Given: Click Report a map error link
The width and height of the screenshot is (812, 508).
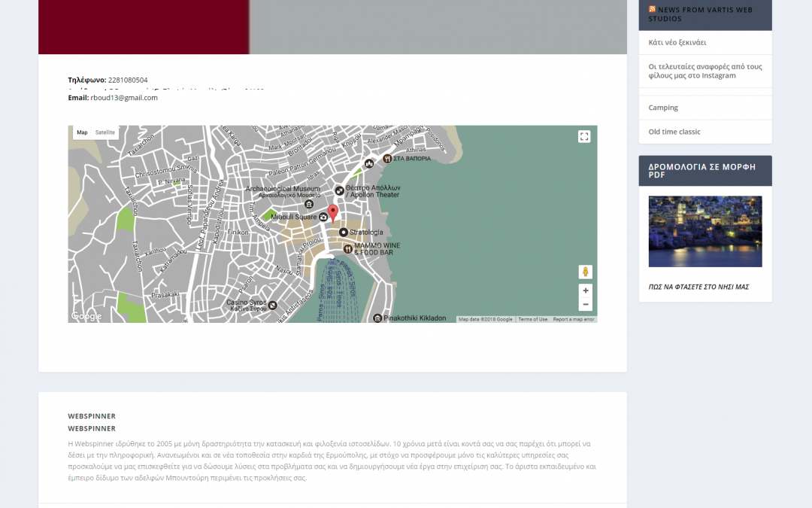Looking at the screenshot, I should click(573, 319).
